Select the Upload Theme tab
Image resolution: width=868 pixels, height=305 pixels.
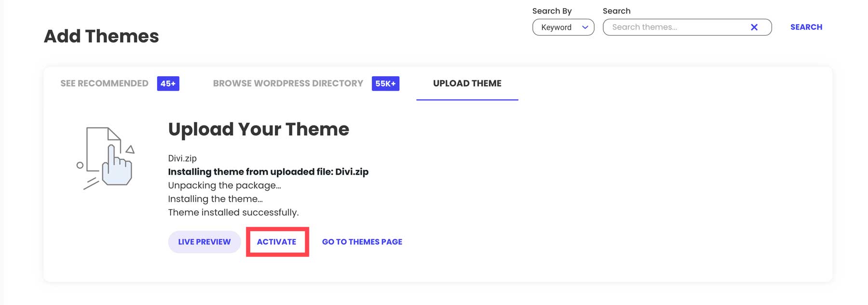(467, 83)
